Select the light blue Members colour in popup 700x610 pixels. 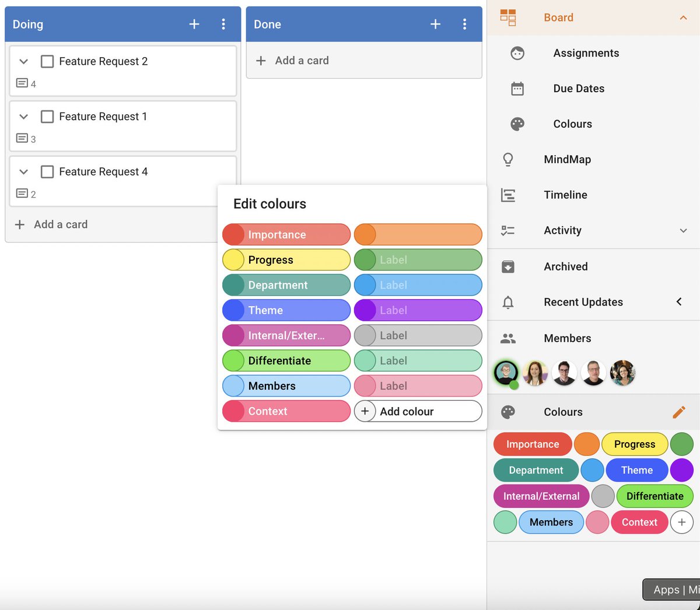(x=286, y=385)
